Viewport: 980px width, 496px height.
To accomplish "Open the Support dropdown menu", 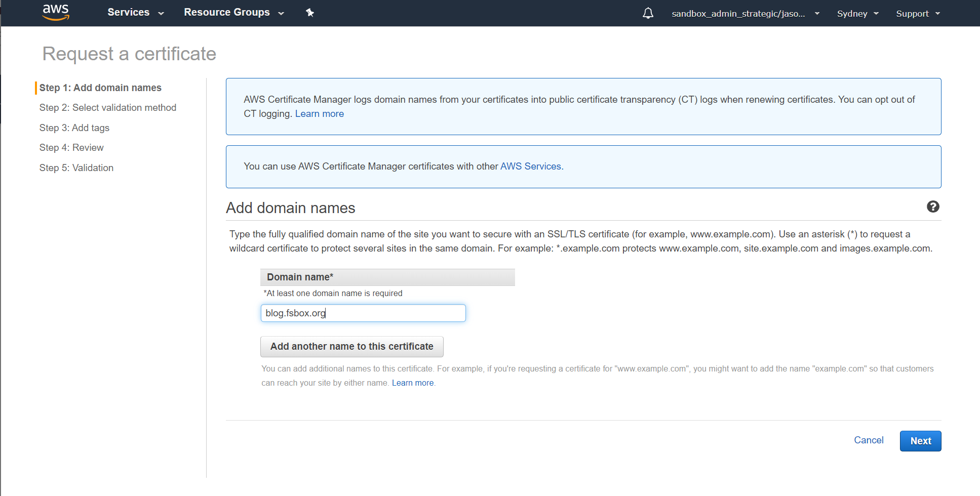I will click(918, 14).
